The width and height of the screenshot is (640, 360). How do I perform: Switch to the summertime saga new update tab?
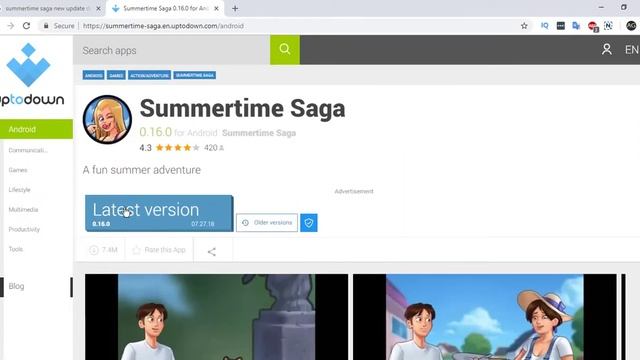click(x=47, y=8)
